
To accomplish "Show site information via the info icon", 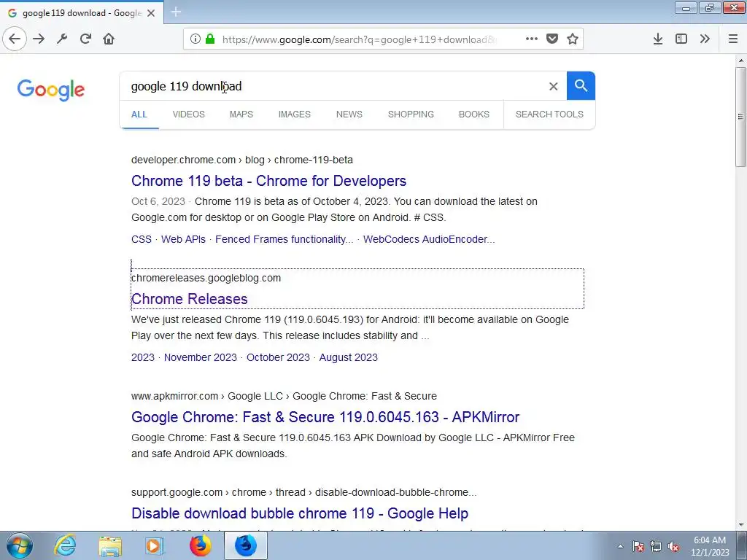I will pos(196,39).
